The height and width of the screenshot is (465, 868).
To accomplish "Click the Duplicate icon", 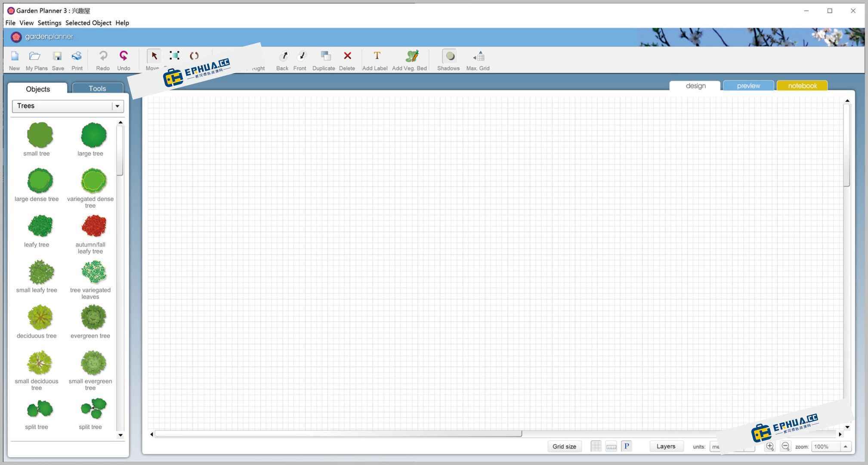I will 325,56.
